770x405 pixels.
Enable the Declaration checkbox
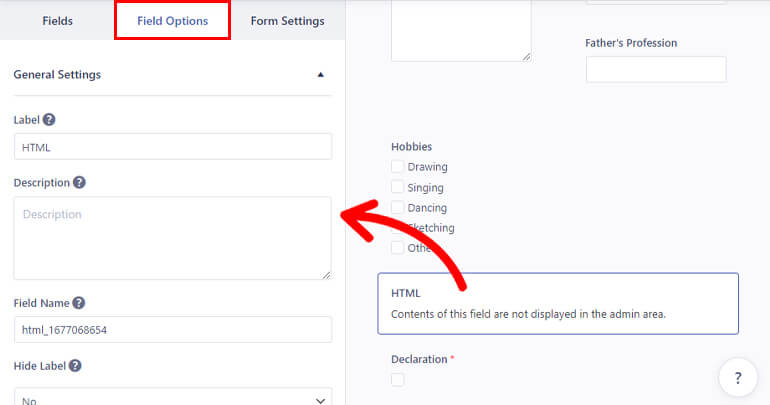coord(398,379)
